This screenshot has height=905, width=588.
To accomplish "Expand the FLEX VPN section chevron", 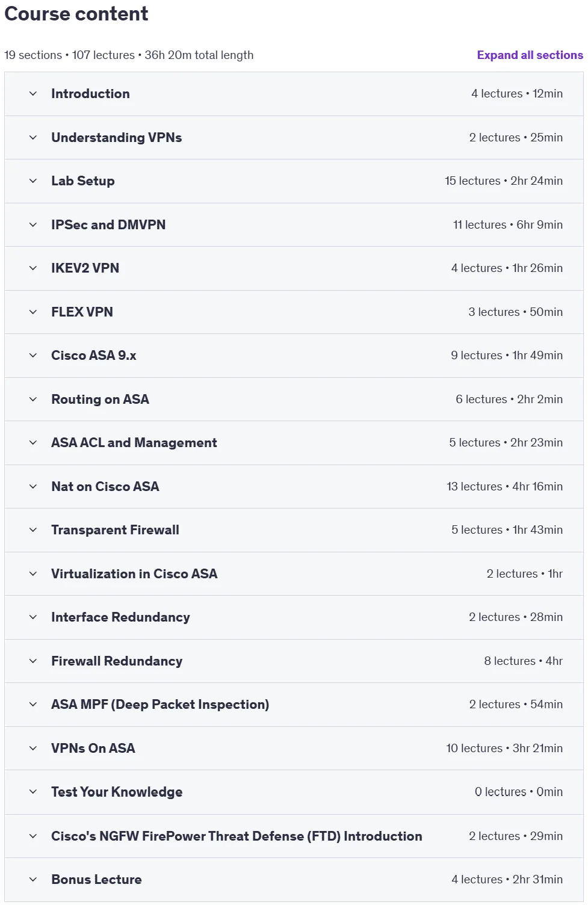I will [33, 312].
